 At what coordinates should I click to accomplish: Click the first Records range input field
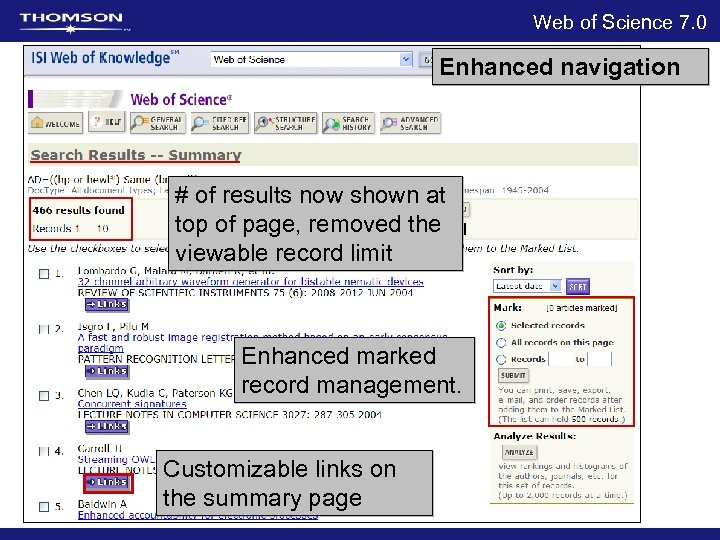tap(560, 359)
